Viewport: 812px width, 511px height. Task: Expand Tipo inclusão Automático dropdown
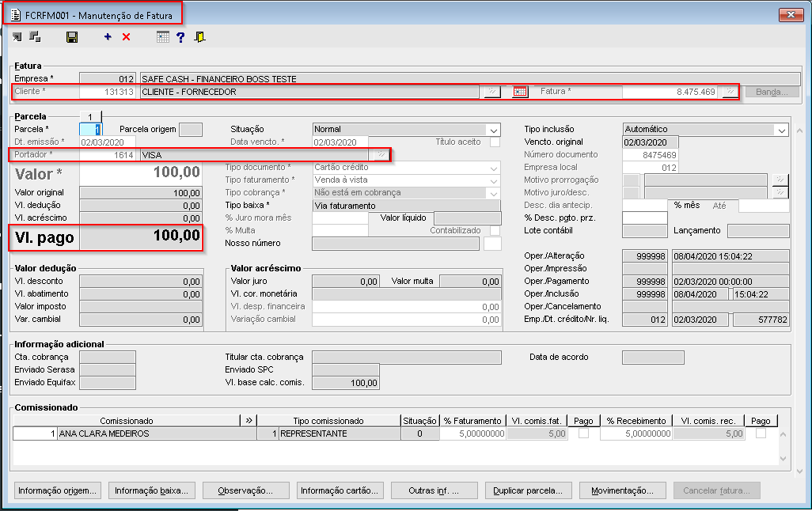[781, 130]
